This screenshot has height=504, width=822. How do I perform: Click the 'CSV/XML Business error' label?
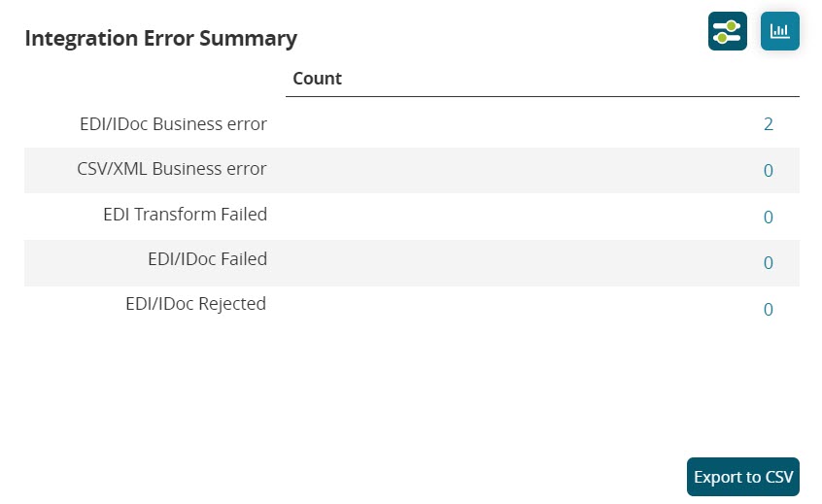tap(172, 169)
